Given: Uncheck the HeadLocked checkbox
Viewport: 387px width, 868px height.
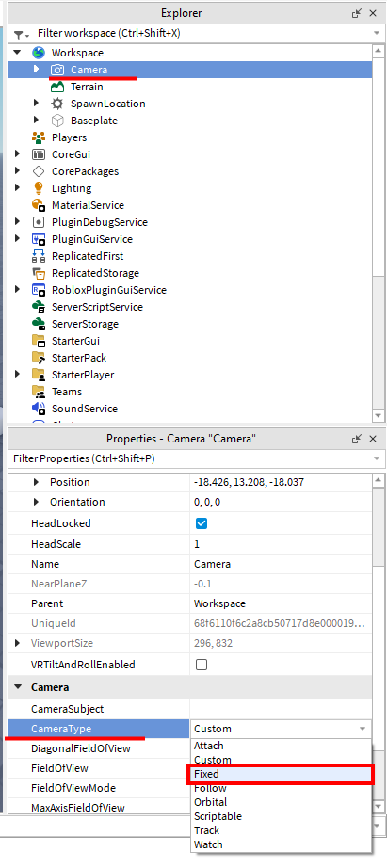Looking at the screenshot, I should tap(202, 523).
